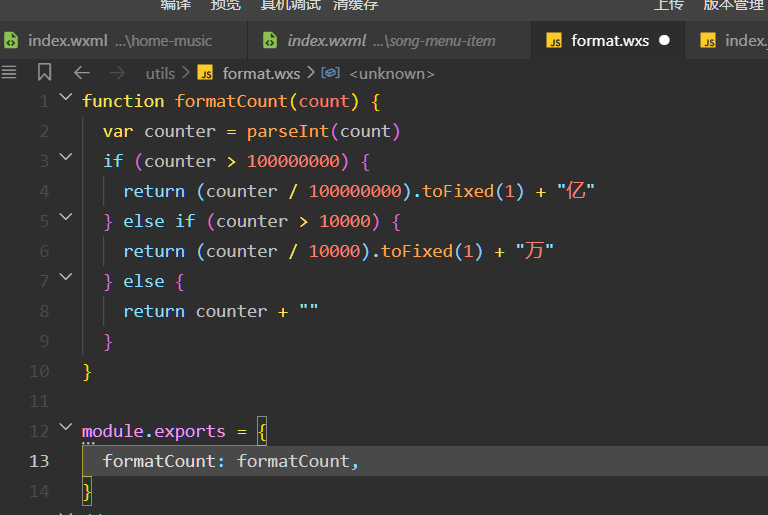Image resolution: width=768 pixels, height=515 pixels.
Task: Click the green wxml icon on song-menu-item tab
Action: 270,41
